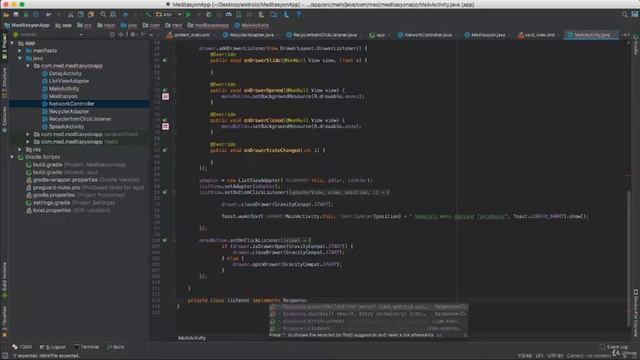Open the Android project view dropdown
This screenshot has height=360, width=640.
pyautogui.click(x=48, y=35)
